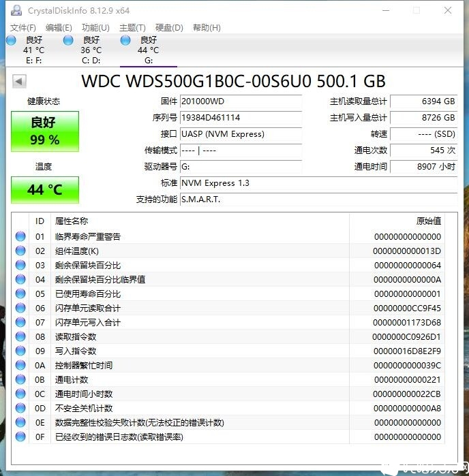Click raw value 00000000022CB

tap(407, 394)
